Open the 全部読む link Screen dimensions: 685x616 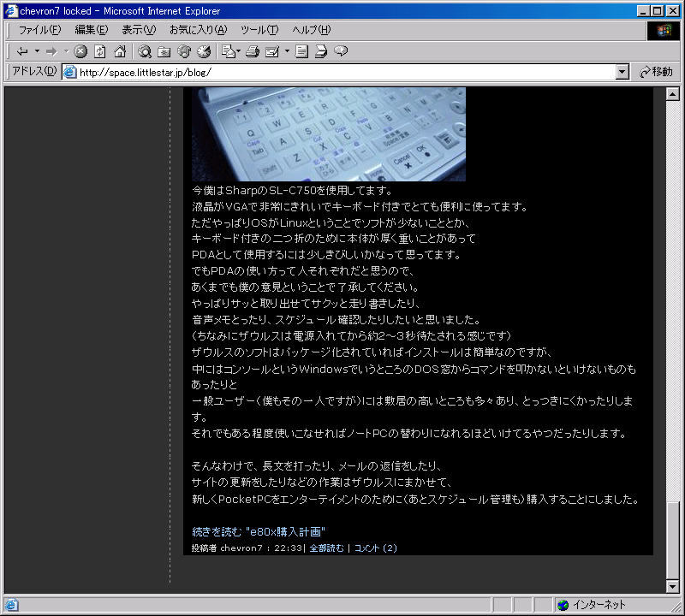tap(327, 548)
